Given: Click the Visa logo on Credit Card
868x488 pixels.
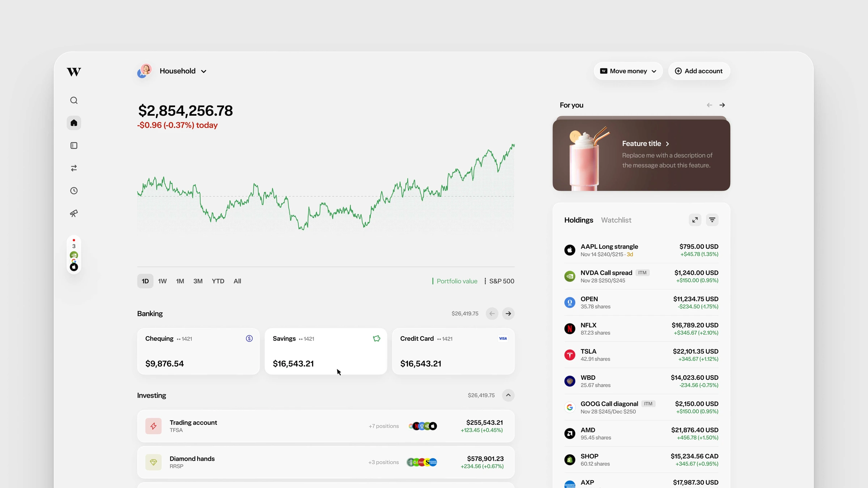Looking at the screenshot, I should click(x=503, y=338).
